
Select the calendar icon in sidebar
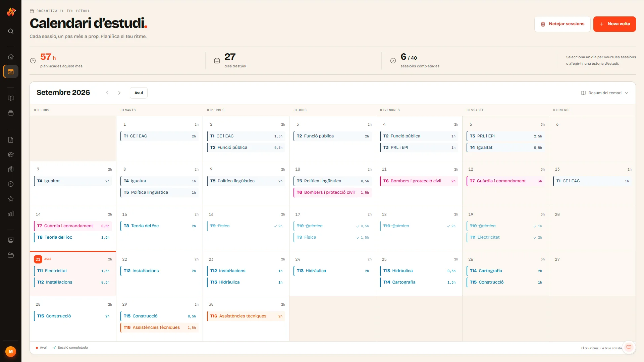coord(11,71)
